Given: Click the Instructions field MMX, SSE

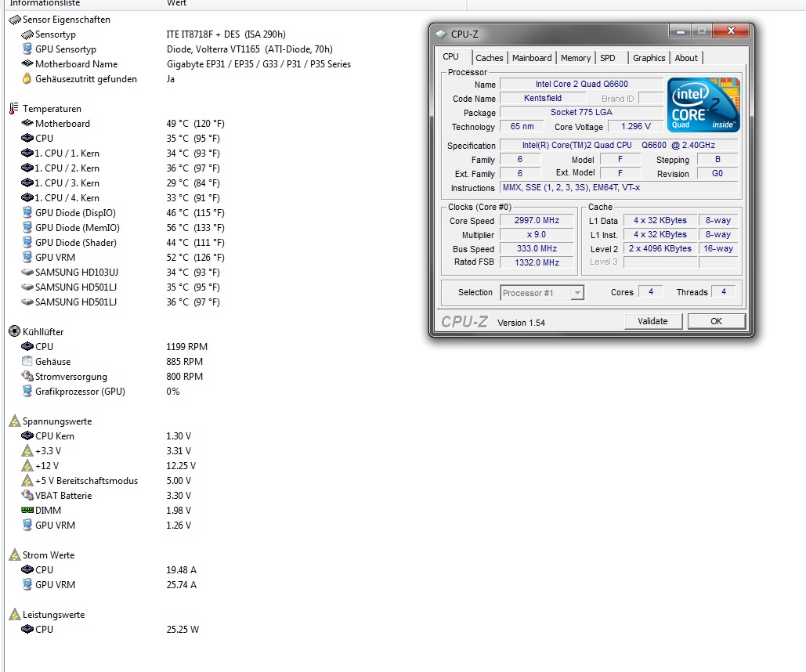Looking at the screenshot, I should 619,187.
